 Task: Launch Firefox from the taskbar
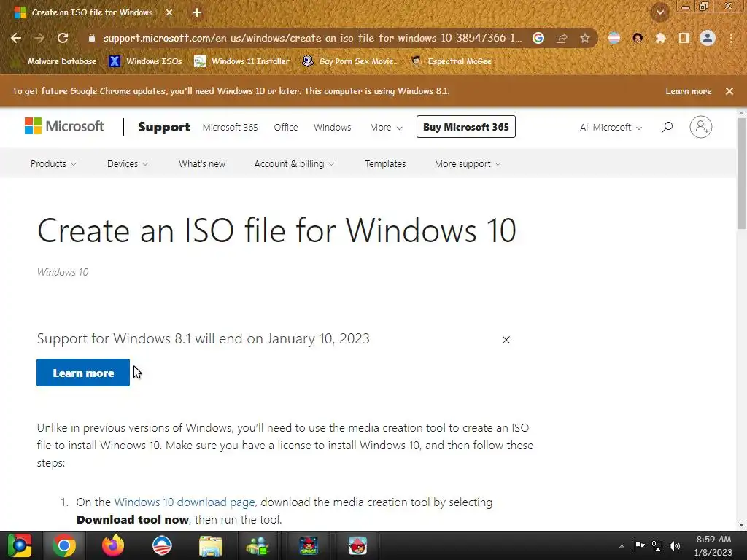click(113, 545)
